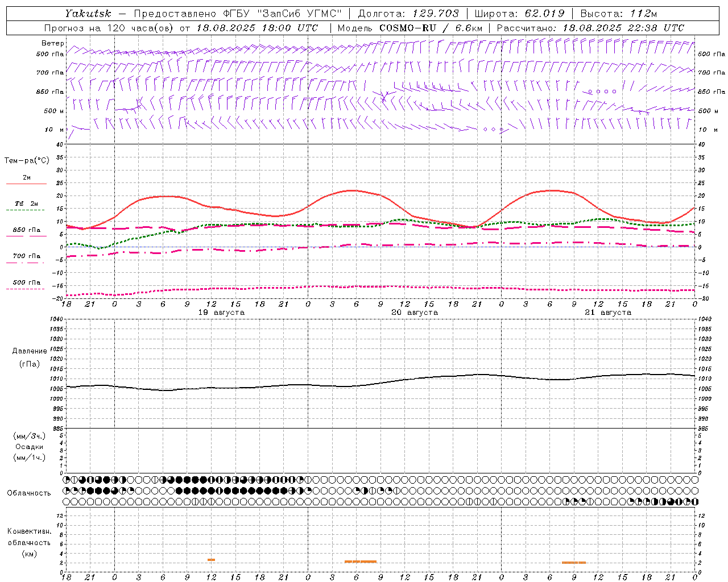Click the '19 августа' date label
The height and width of the screenshot is (582, 728).
coord(221,313)
